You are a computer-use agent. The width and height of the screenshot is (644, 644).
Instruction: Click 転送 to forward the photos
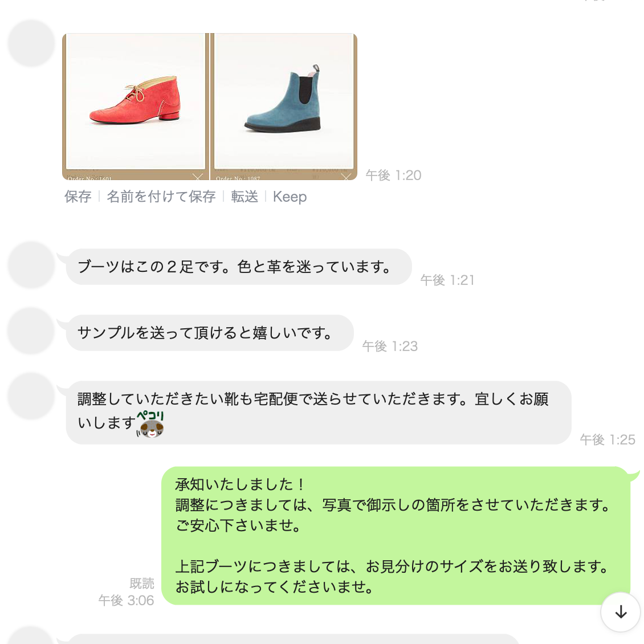click(244, 197)
